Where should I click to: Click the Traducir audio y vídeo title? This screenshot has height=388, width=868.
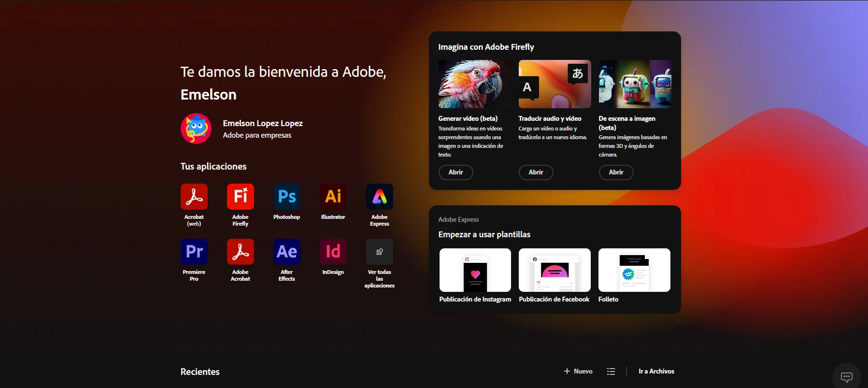point(550,118)
